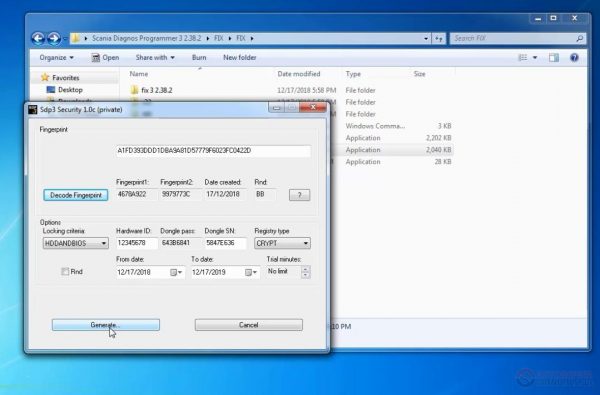Click the star icon next to Favorites
Viewport: 600px width, 395px height.
pyautogui.click(x=45, y=77)
